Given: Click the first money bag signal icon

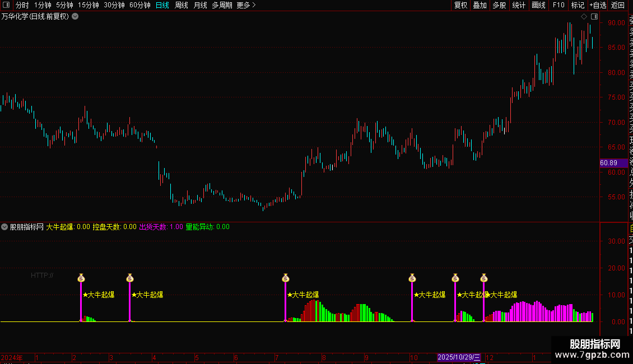Looking at the screenshot, I should click(x=81, y=278).
